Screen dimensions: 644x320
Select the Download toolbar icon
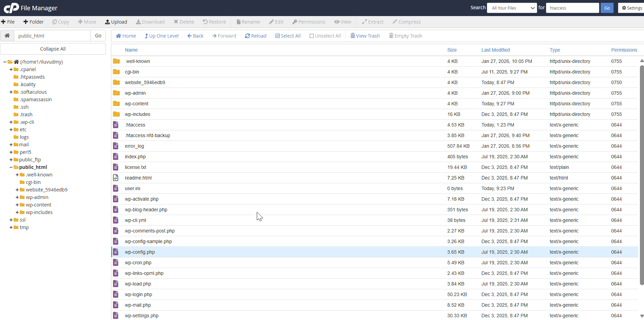[x=150, y=22]
